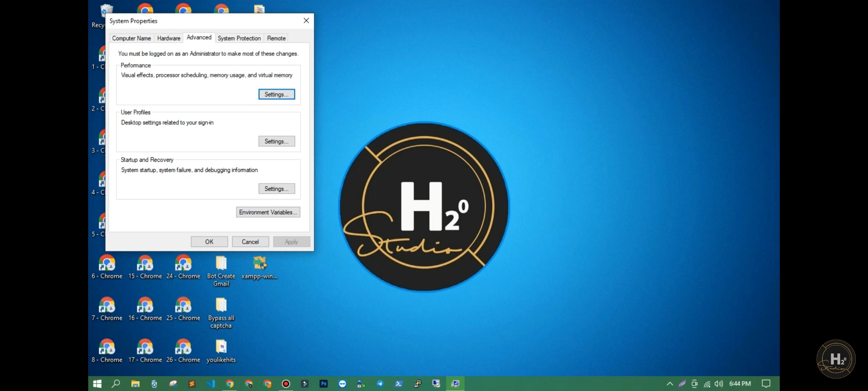The height and width of the screenshot is (391, 868).
Task: Select active System Properties taskbar icon
Action: 455,384
